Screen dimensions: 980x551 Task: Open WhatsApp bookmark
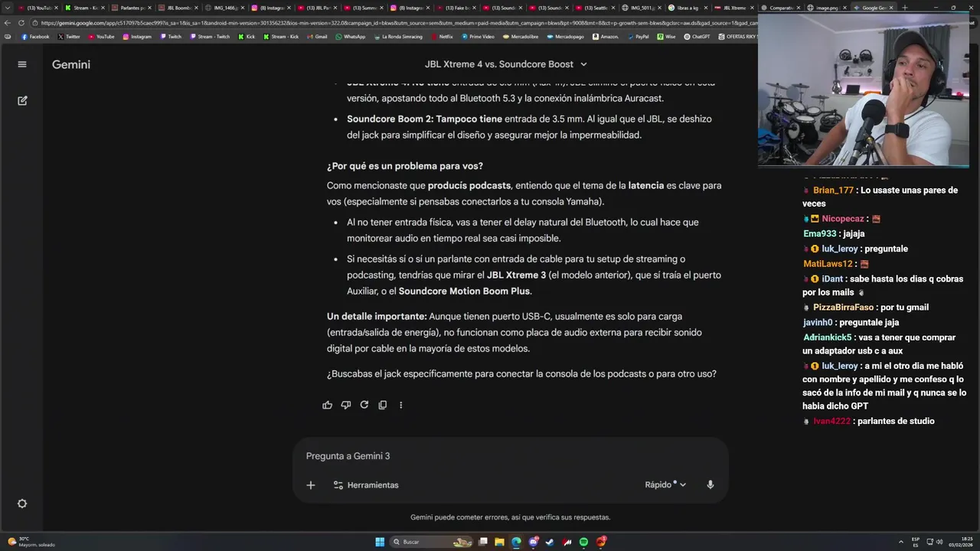coord(351,37)
